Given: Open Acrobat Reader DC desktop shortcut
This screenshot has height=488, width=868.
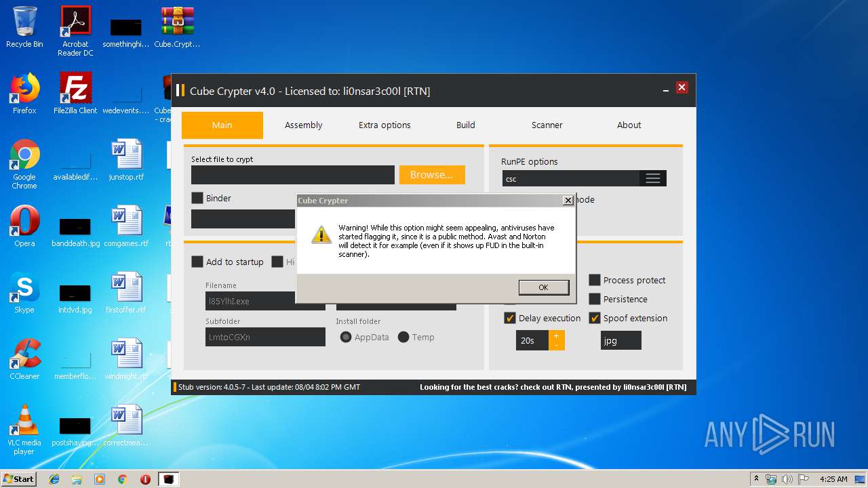Looking at the screenshot, I should coord(75,31).
